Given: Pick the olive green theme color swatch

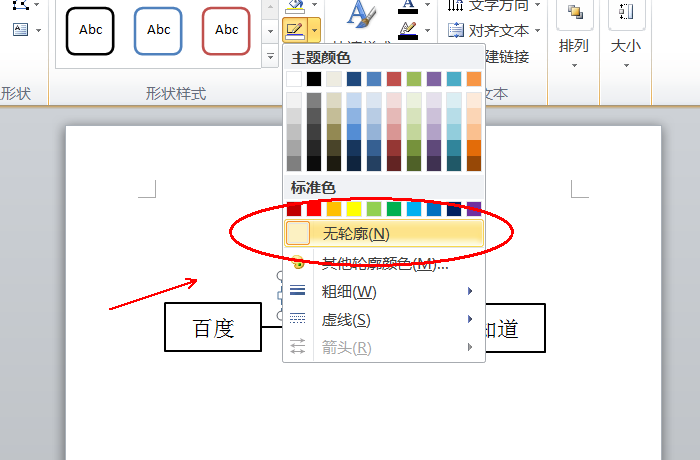Looking at the screenshot, I should (x=414, y=79).
